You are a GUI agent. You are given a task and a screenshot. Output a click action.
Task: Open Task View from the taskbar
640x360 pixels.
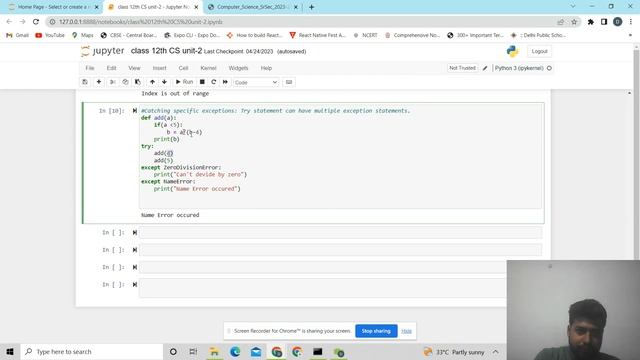pos(193,351)
